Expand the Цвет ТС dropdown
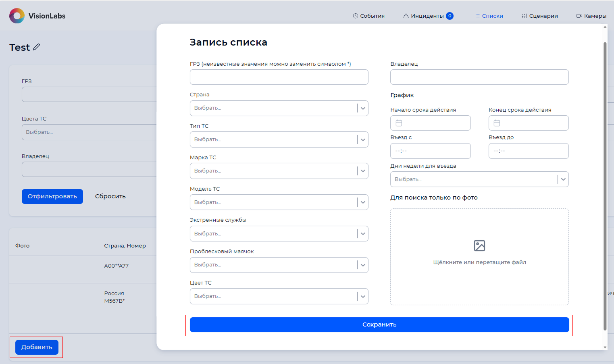The height and width of the screenshot is (364, 614). pyautogui.click(x=279, y=296)
